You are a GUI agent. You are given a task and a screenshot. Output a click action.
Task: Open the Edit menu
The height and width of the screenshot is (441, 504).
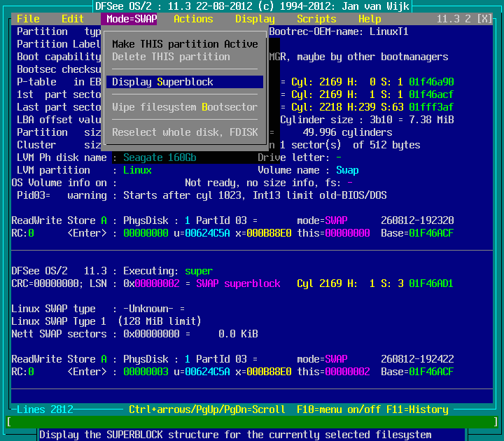point(73,19)
